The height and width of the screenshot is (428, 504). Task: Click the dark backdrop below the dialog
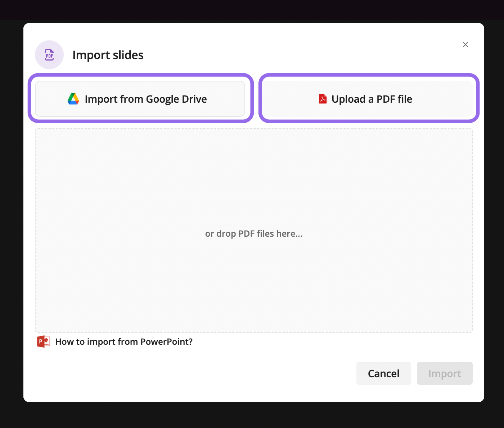pyautogui.click(x=252, y=415)
